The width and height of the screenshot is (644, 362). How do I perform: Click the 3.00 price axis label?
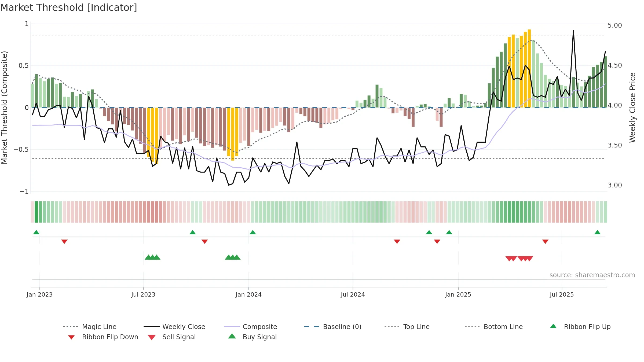(615, 185)
